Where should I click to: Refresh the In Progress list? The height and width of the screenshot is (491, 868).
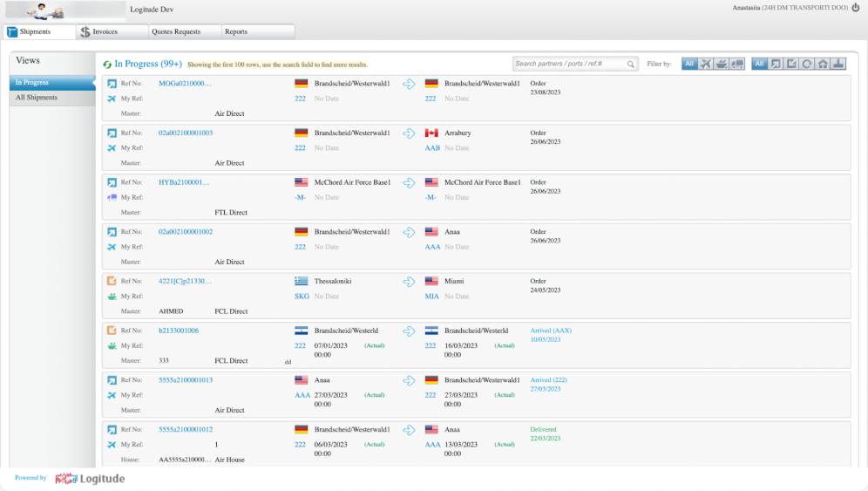point(107,65)
